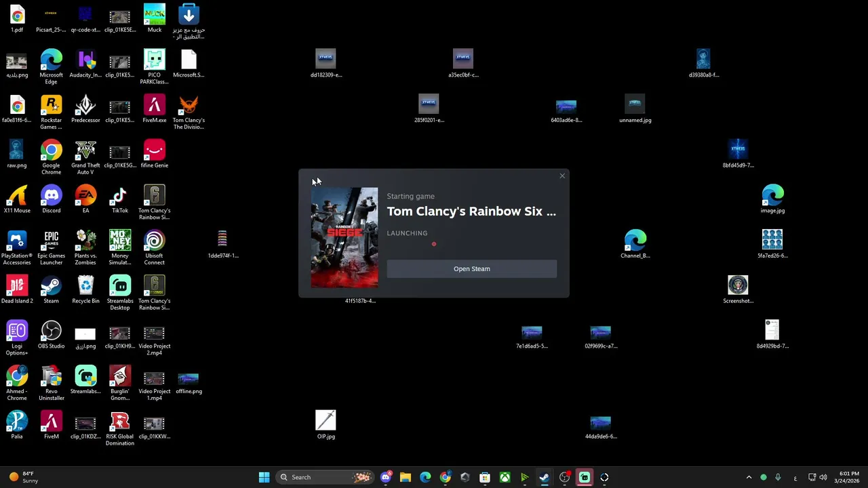Select the Video Project 2.mp4 file
This screenshot has width=868, height=488.
pyautogui.click(x=154, y=339)
